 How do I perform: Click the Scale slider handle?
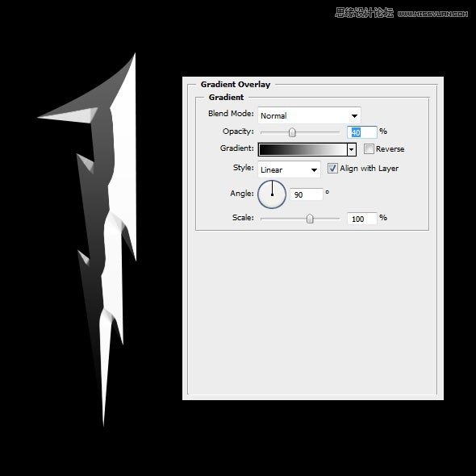click(x=309, y=219)
